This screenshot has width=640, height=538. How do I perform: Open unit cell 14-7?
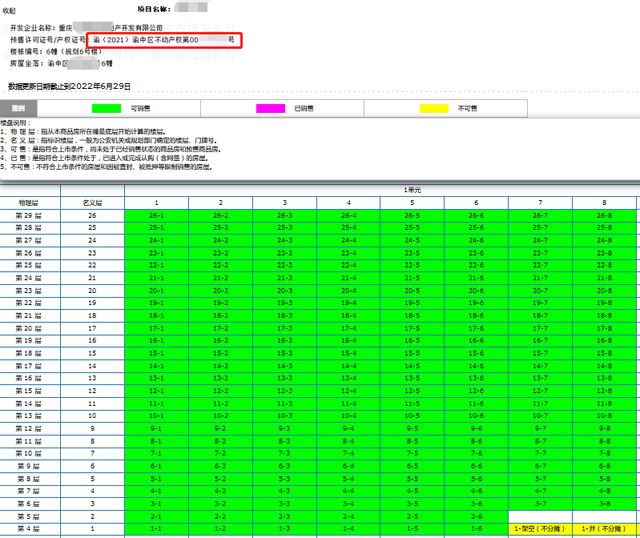coord(540,366)
